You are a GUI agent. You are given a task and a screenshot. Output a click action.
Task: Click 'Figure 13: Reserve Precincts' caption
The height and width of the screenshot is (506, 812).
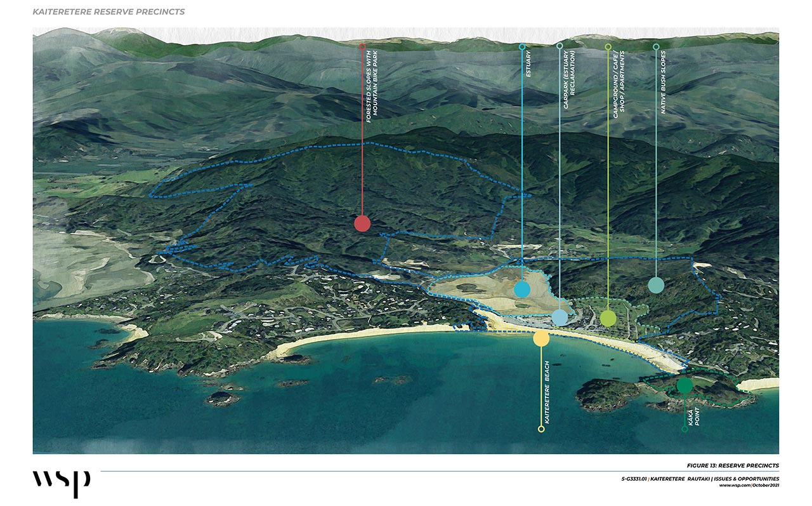(x=733, y=465)
